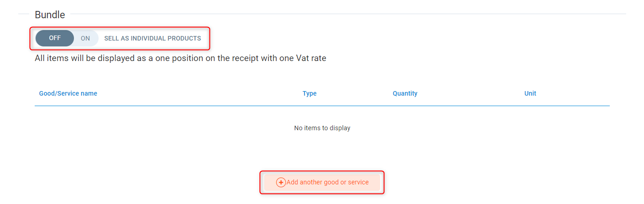The height and width of the screenshot is (204, 644).
Task: Click "one position" in the bundle description
Action: pos(178,58)
